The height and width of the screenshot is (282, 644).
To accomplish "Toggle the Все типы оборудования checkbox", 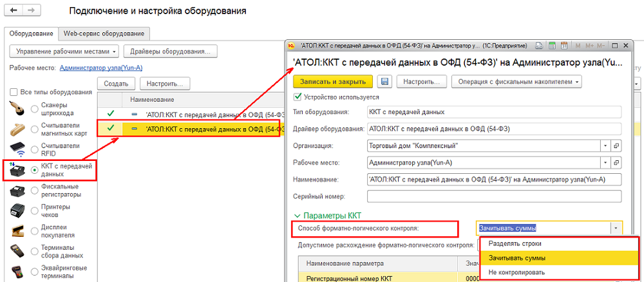I will pos(13,92).
